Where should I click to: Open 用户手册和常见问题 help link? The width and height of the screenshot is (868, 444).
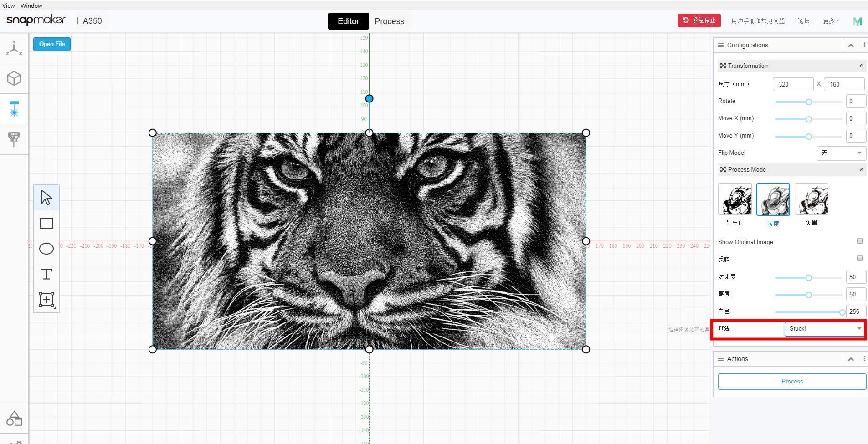pyautogui.click(x=758, y=21)
